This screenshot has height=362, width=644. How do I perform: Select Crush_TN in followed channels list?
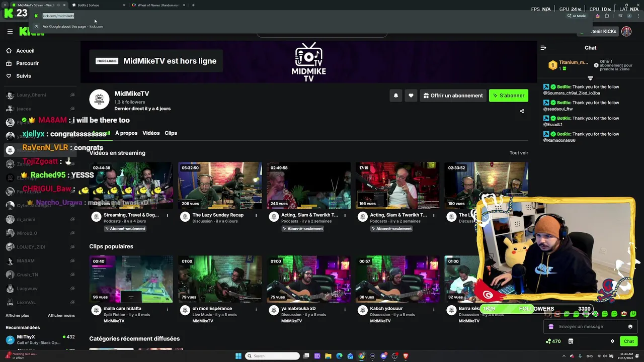pos(40,275)
